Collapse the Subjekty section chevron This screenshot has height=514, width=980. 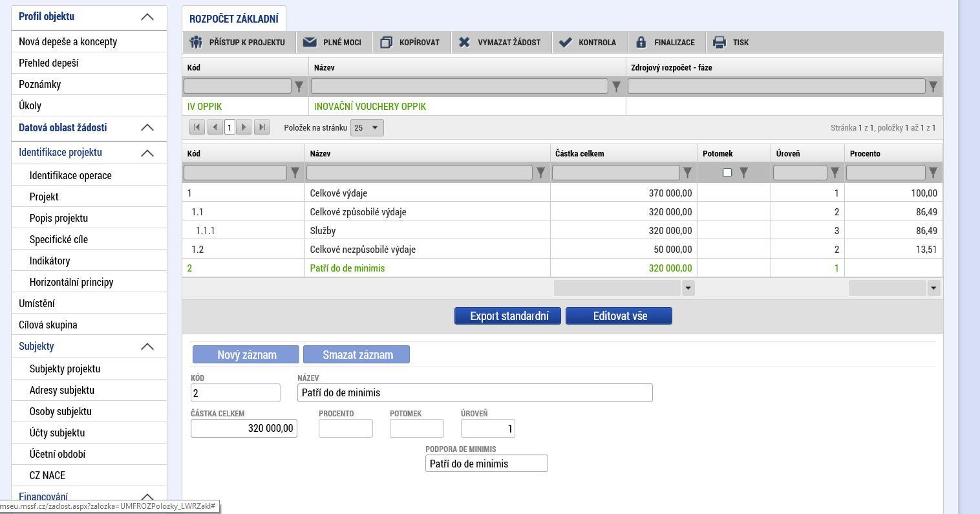[147, 347]
